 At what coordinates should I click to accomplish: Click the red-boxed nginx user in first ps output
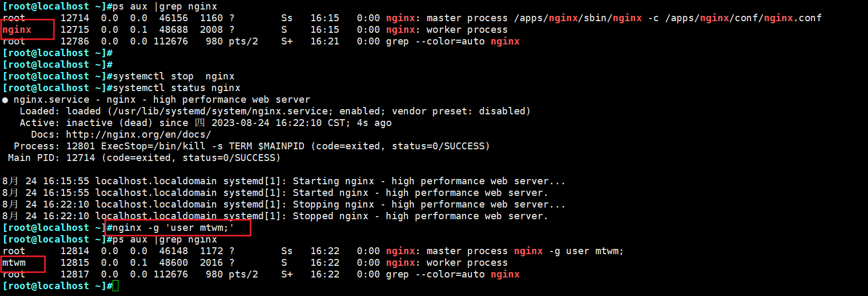pyautogui.click(x=17, y=30)
